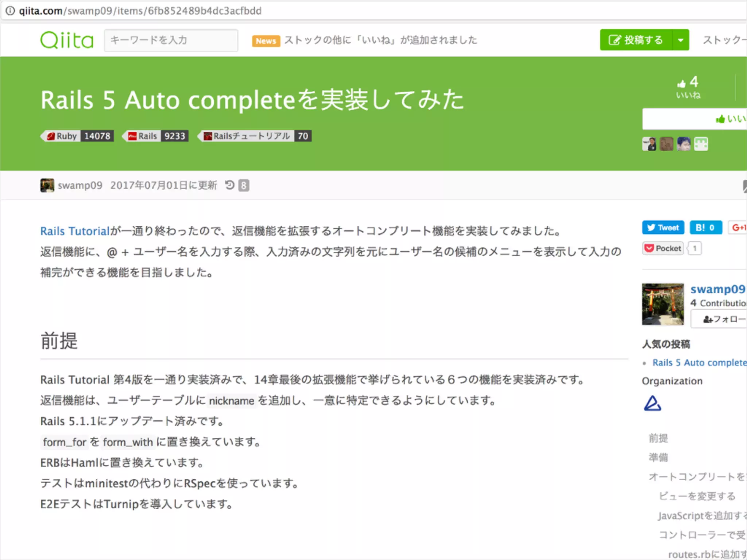Jump to 準備 in table of contents

tap(658, 457)
